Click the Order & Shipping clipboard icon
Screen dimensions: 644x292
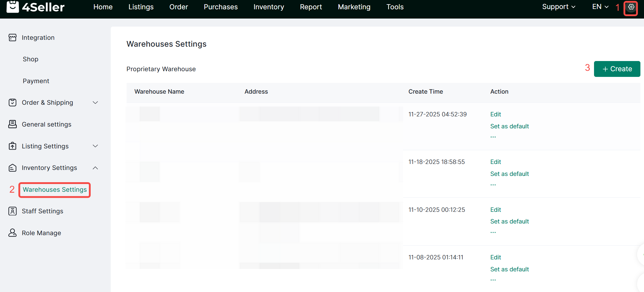[x=13, y=103]
